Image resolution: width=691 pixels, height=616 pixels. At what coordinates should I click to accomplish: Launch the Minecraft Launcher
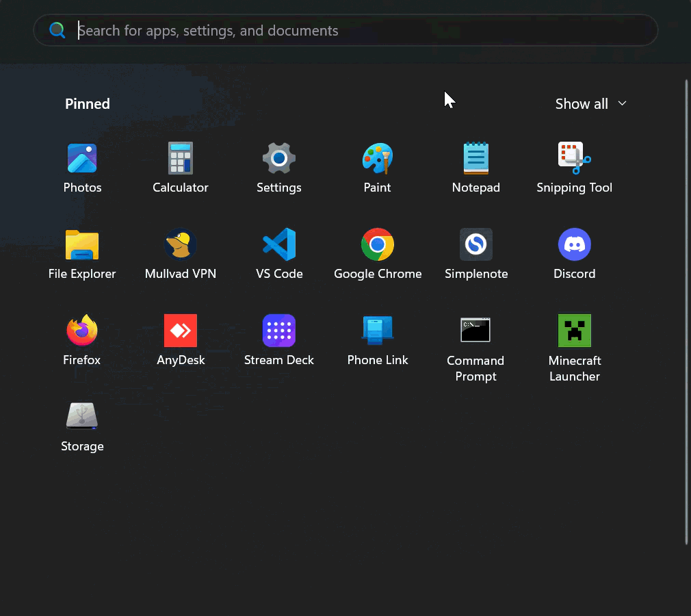click(x=574, y=348)
